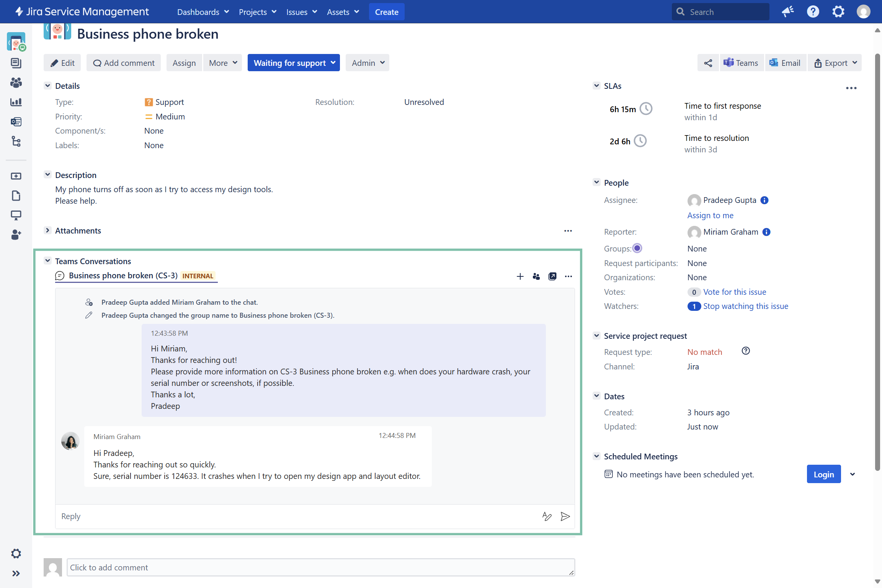Click the send message arrow icon
882x588 pixels.
565,516
